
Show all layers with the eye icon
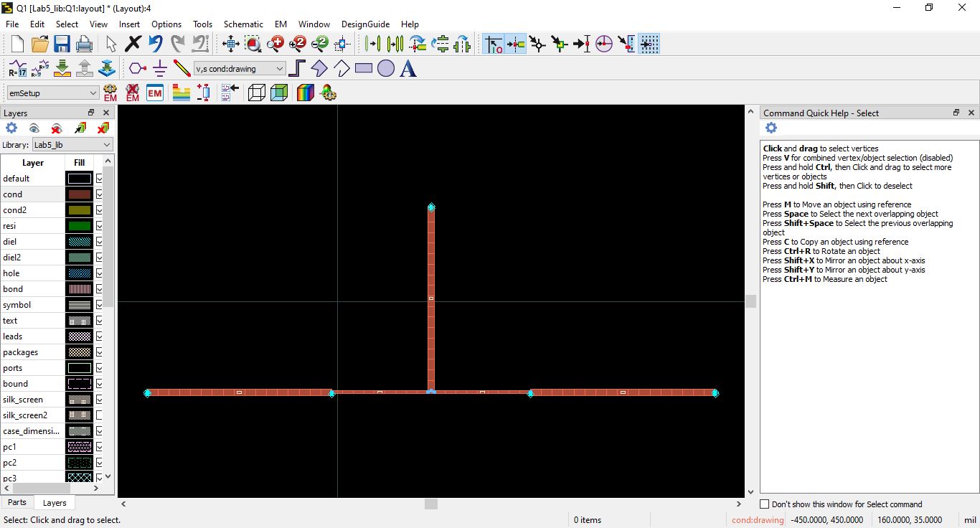[x=34, y=128]
